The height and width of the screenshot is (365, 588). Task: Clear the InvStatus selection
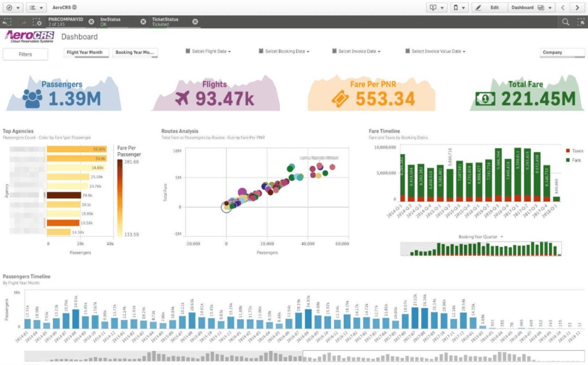pyautogui.click(x=143, y=22)
